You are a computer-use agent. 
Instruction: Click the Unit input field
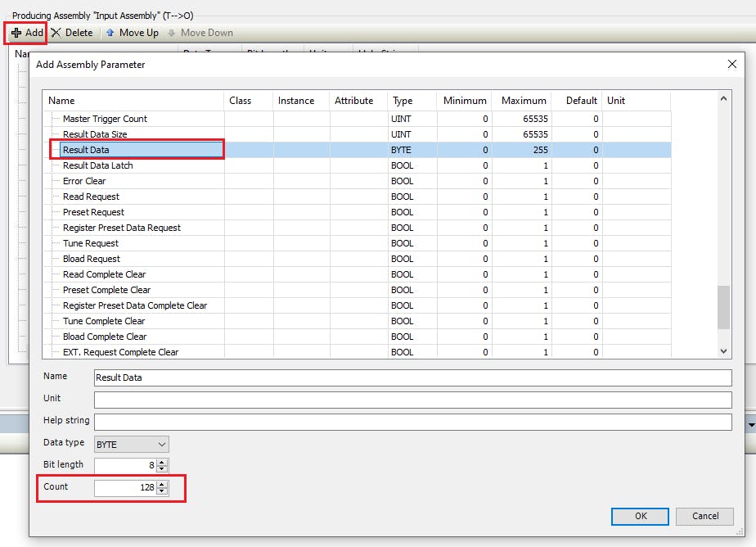pos(412,400)
